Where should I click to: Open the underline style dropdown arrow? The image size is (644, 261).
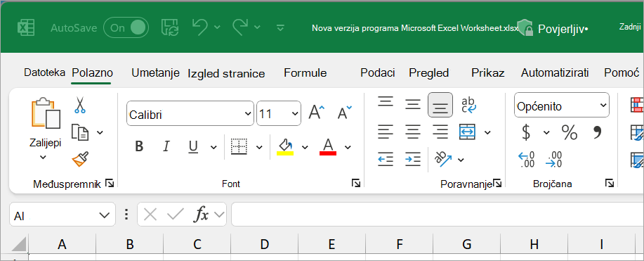click(x=213, y=146)
